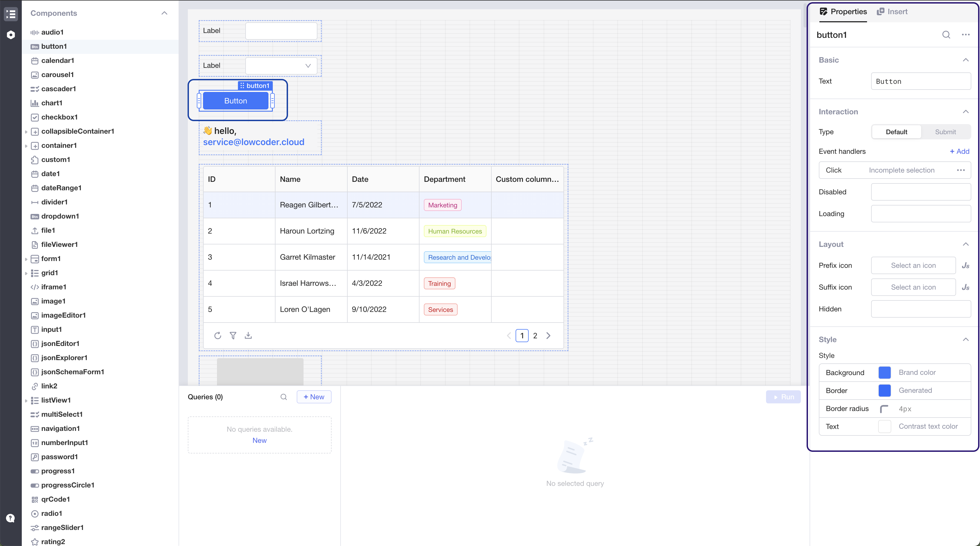Image resolution: width=980 pixels, height=546 pixels.
Task: Open the Background color swatch
Action: coord(884,373)
